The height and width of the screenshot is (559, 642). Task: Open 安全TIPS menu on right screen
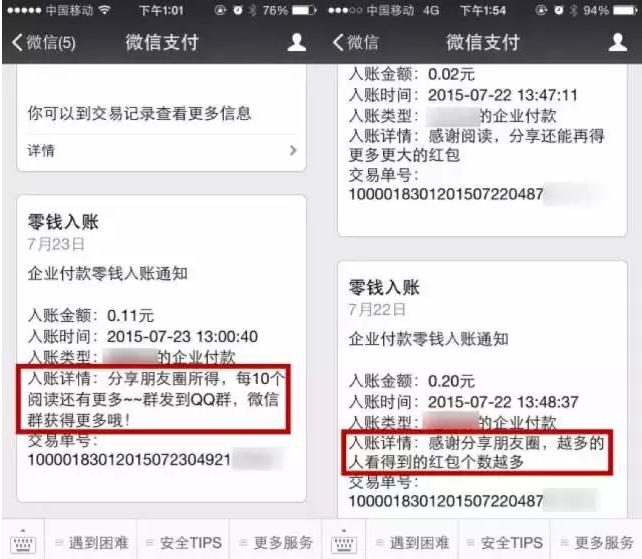[x=504, y=543]
